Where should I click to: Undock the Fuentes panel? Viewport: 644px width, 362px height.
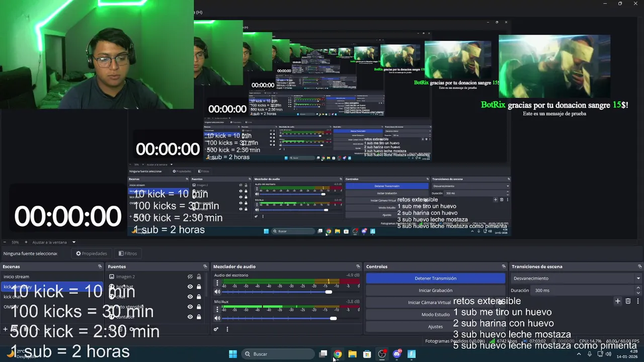(x=205, y=266)
